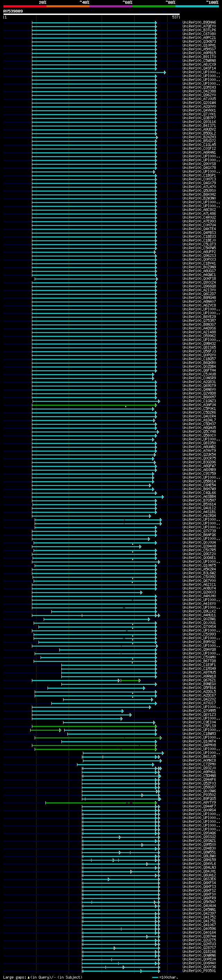Image resolution: width=222 pixels, height=980 pixels.
Task: Open hit UniRef100_A9PC21
Action: [199, 38]
